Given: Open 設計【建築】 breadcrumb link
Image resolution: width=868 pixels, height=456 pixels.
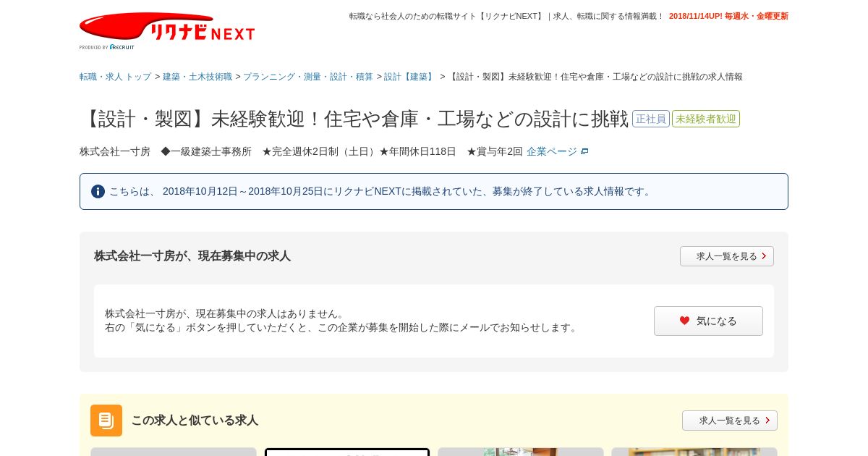Looking at the screenshot, I should pos(410,77).
